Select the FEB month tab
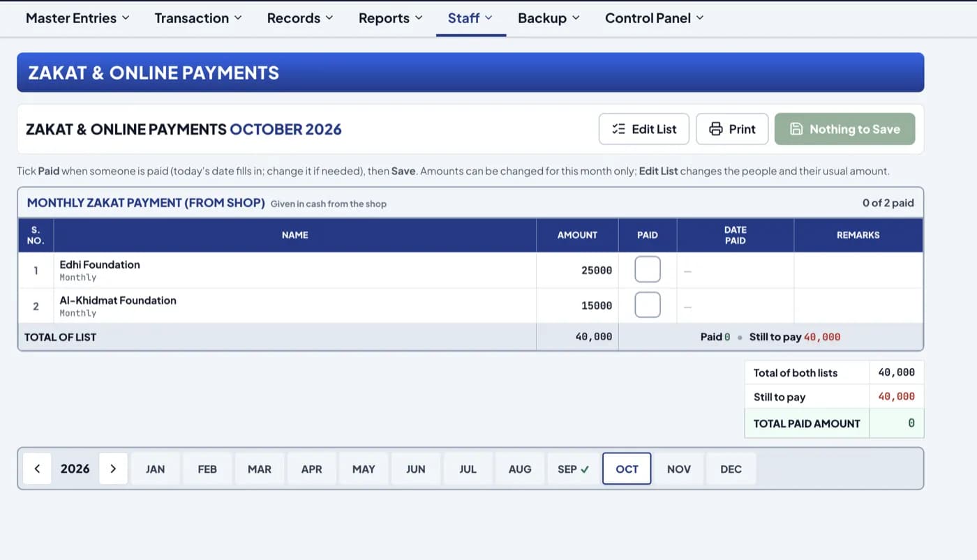This screenshot has width=977, height=560. (x=207, y=469)
